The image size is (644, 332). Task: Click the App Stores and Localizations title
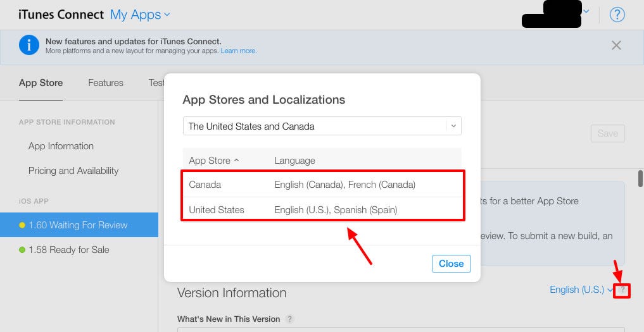tap(263, 100)
